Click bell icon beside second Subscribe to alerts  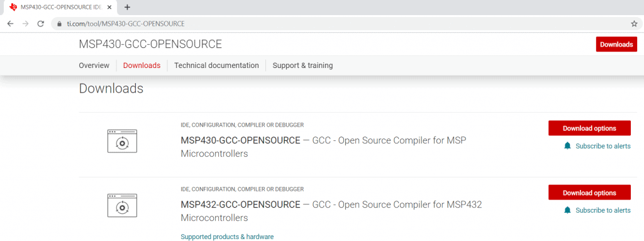pos(568,210)
